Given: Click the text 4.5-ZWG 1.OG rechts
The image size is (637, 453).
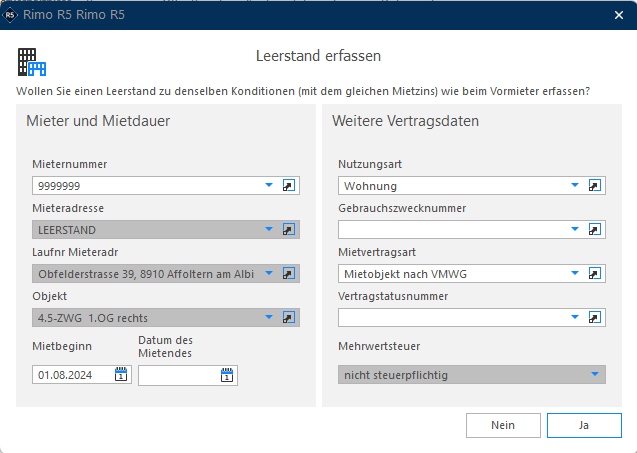Looking at the screenshot, I should [x=93, y=318].
